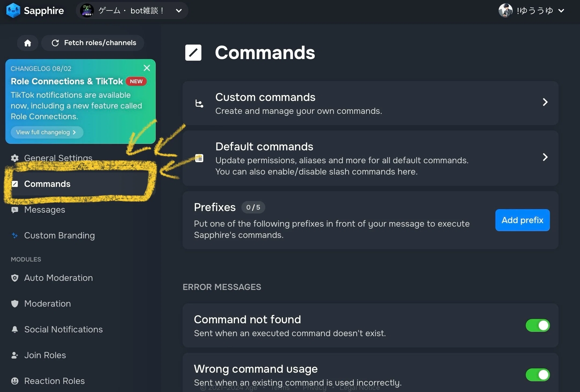
Task: Click the Prefixes 0/5 counter badge
Action: pos(253,207)
